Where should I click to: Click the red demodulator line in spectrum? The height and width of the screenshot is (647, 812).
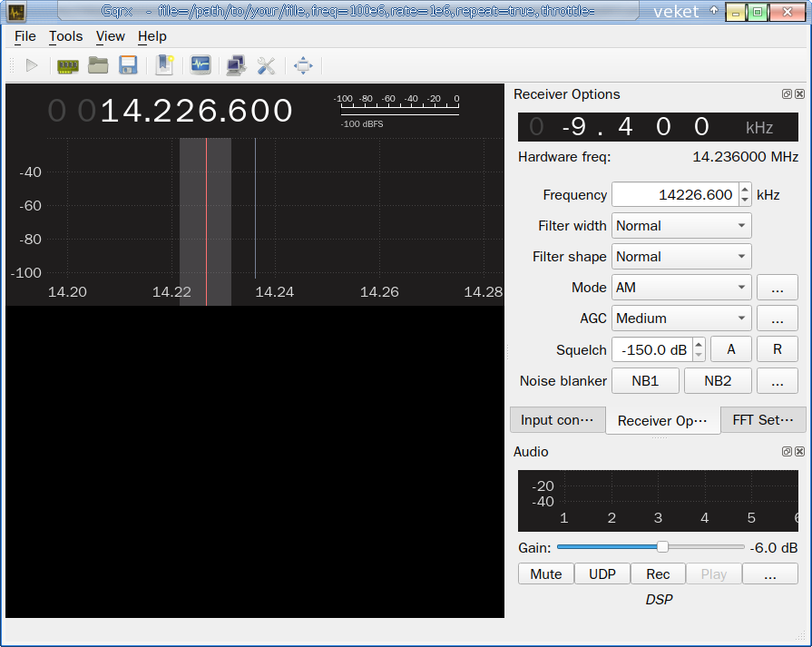point(206,221)
